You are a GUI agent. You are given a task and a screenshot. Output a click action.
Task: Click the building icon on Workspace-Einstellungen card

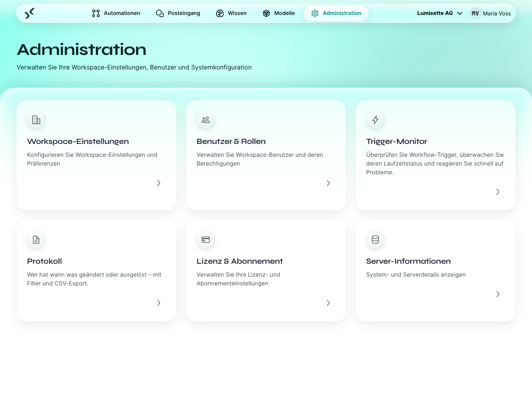tap(36, 120)
